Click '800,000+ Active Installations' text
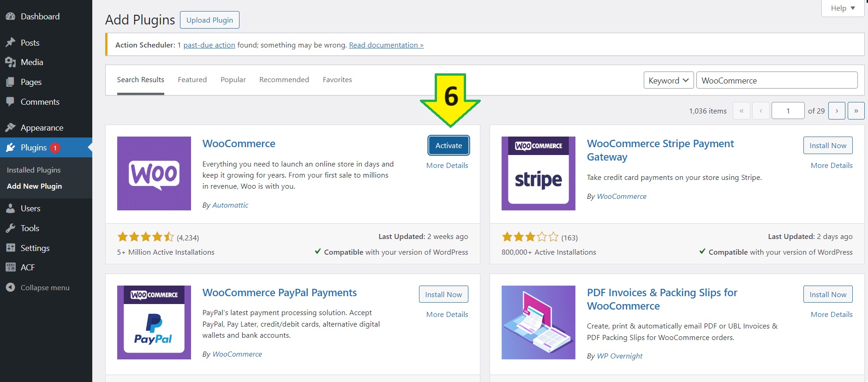 point(549,252)
